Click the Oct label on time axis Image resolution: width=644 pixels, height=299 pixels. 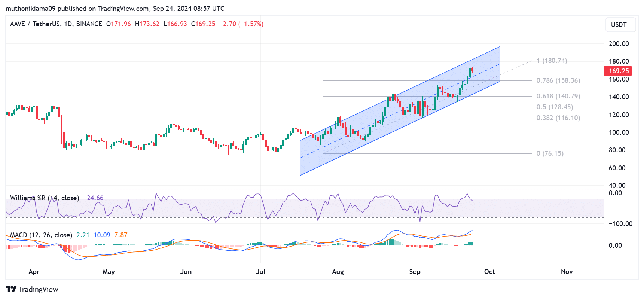pyautogui.click(x=489, y=272)
